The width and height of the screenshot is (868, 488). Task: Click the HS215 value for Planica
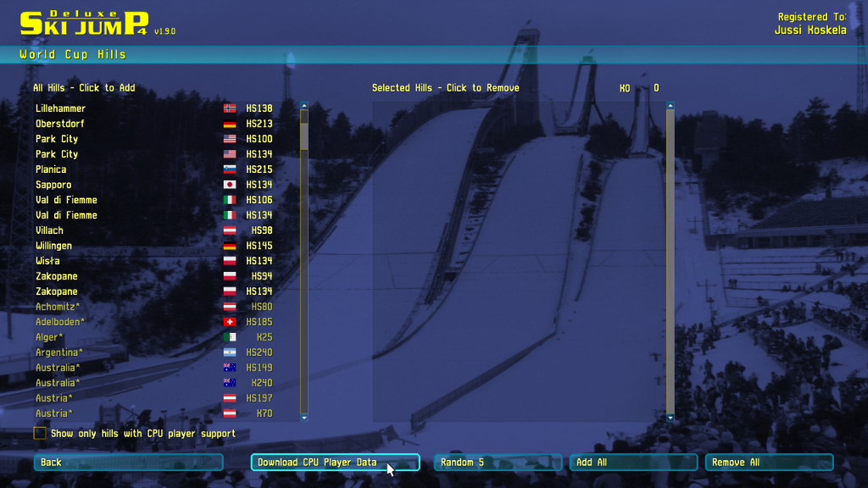coord(259,169)
